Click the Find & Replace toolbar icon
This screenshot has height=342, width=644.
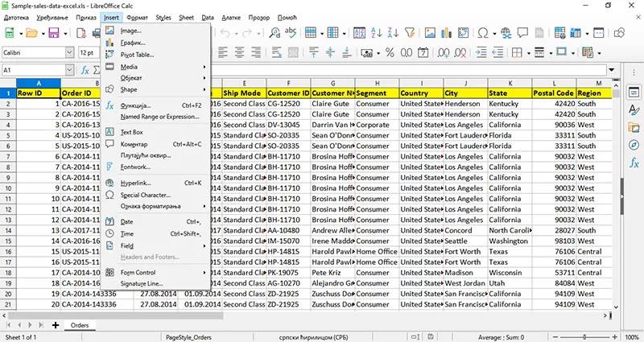pos(275,33)
